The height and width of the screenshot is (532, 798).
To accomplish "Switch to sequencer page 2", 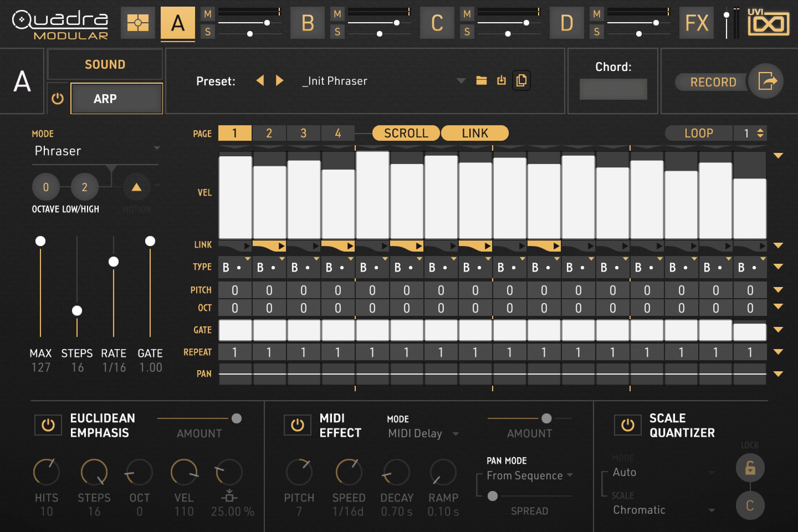I will [269, 133].
